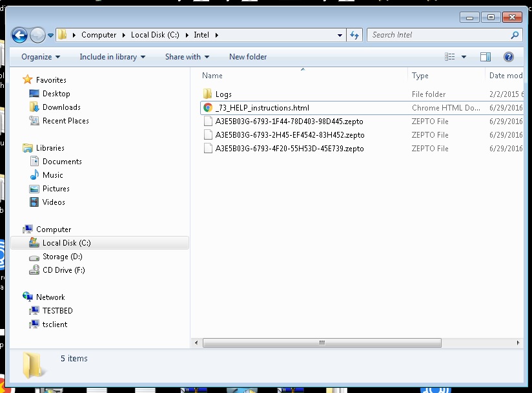This screenshot has height=393, width=532.
Task: Click the folder icon in the address bar
Action: point(62,35)
